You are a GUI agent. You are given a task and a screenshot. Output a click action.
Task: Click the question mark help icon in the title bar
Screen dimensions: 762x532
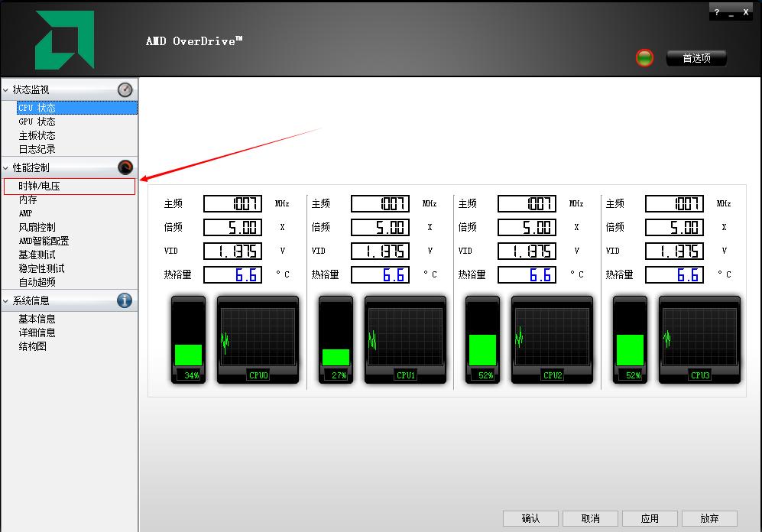point(717,11)
